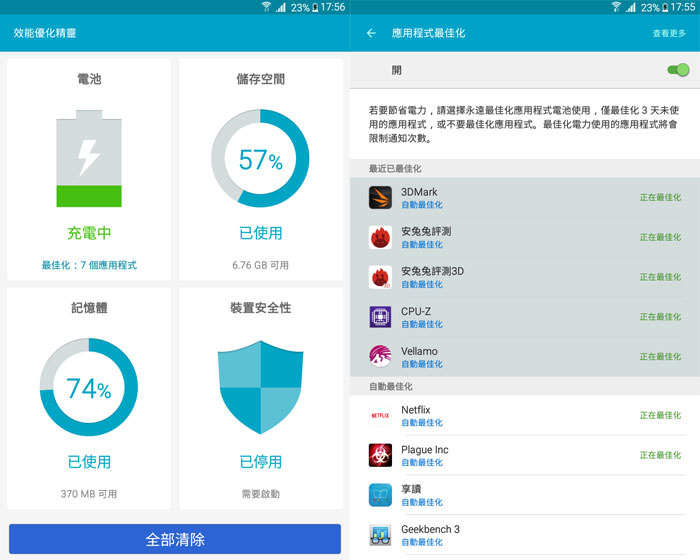Tap 最佳化：7 個應用程式 link
Screen dimensions: 700x560
click(89, 265)
